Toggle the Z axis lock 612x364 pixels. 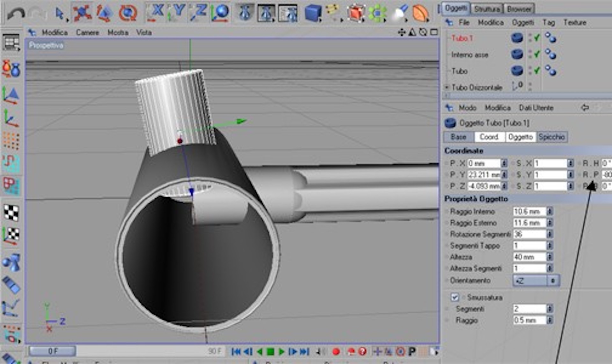(x=198, y=13)
